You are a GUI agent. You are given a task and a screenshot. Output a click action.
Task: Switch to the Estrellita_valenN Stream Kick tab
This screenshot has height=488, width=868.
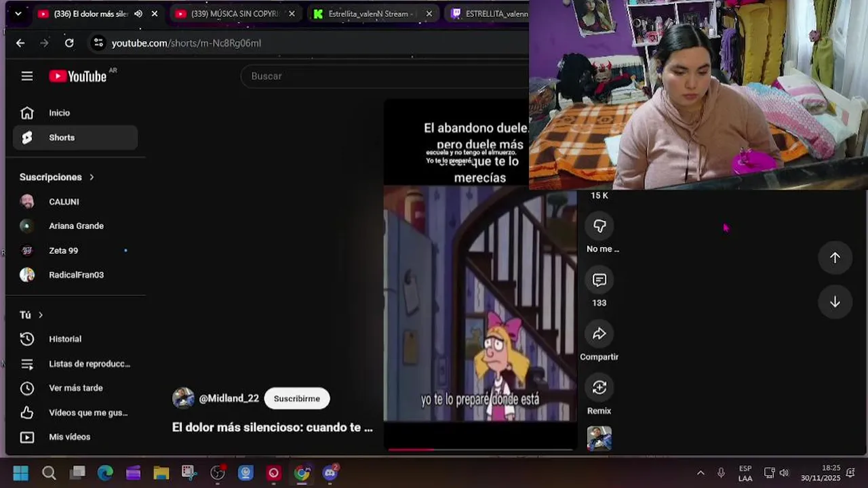point(373,14)
